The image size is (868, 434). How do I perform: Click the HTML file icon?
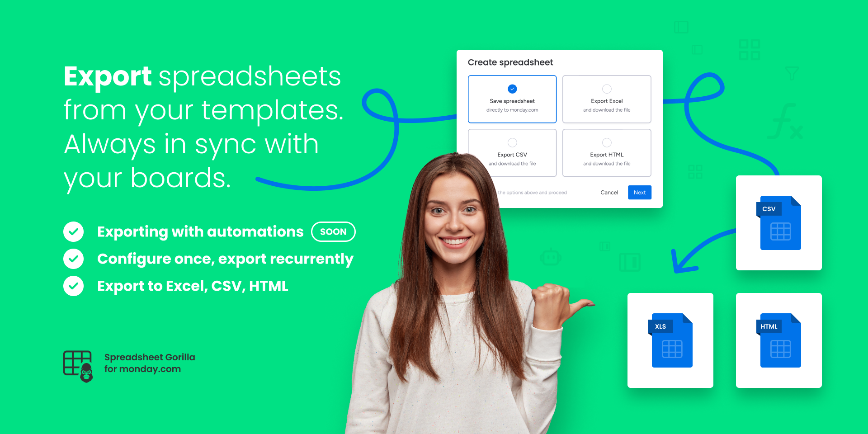[x=779, y=340]
